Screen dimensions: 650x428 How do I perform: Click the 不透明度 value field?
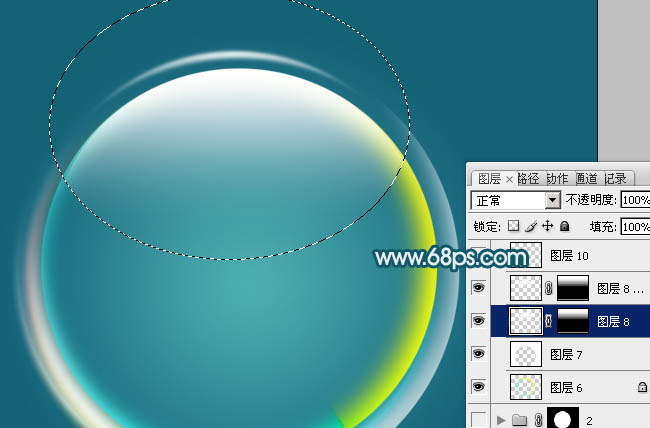coord(635,200)
